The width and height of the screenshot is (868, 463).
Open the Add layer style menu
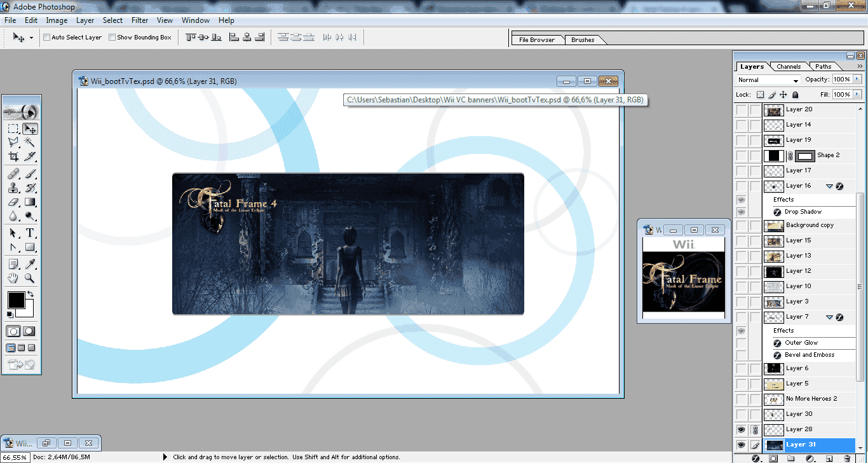(756, 458)
